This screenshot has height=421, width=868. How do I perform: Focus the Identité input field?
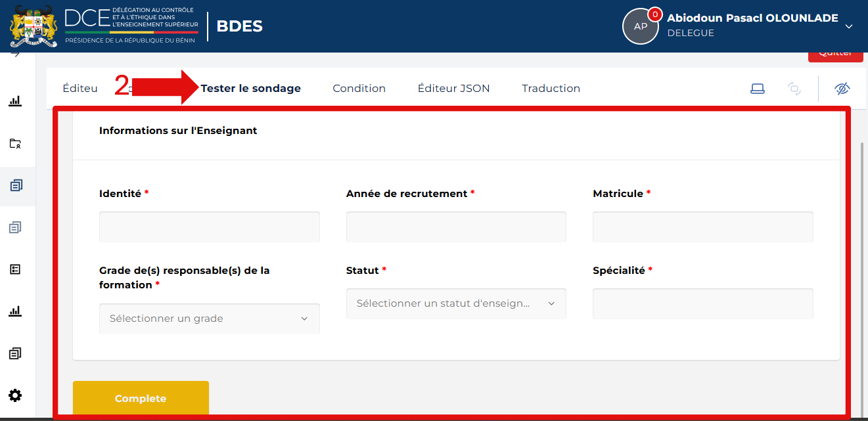[x=210, y=227]
